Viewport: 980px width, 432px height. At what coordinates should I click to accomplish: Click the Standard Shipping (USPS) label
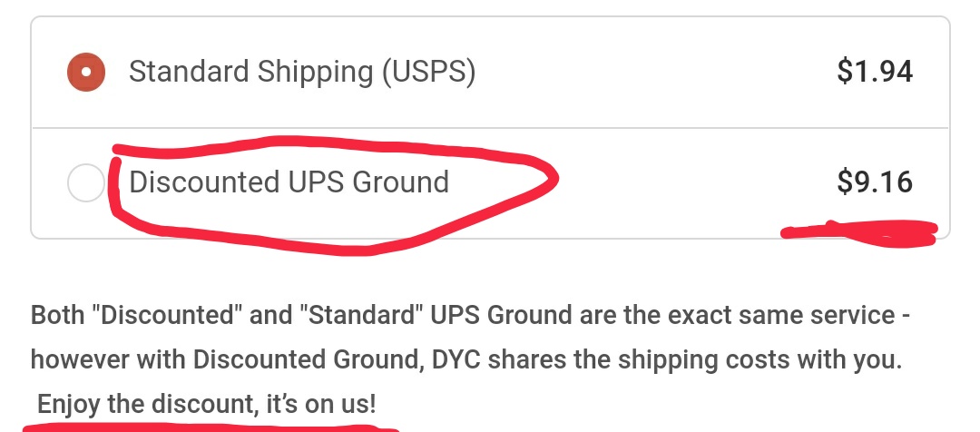pos(302,72)
